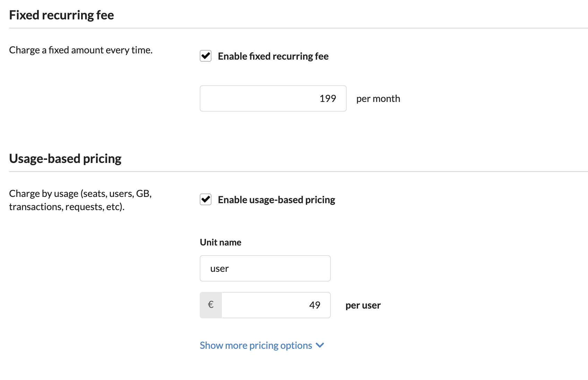
Task: Click empty left area of fixed fee amount box
Action: click(x=243, y=98)
